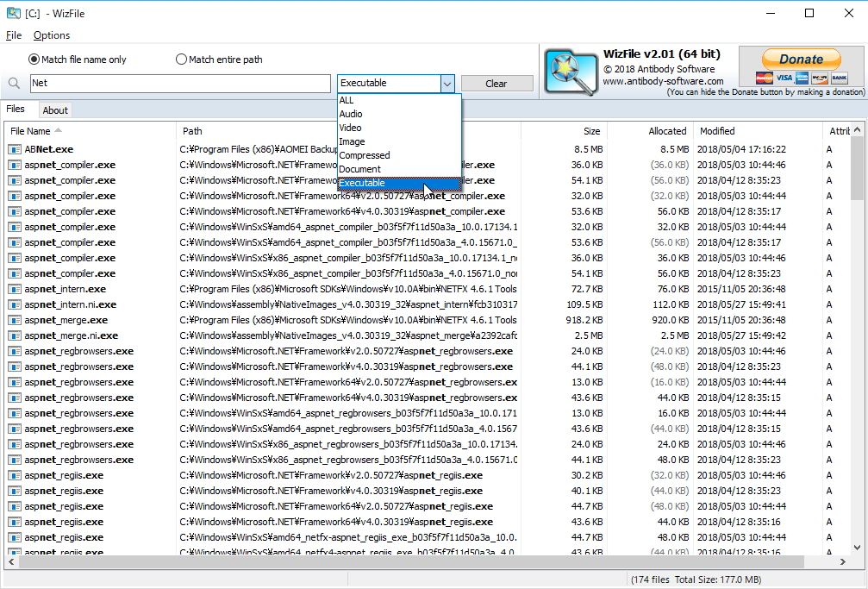
Task: Click the 2018/05/27 15:49:42 modified date
Action: pyautogui.click(x=741, y=335)
